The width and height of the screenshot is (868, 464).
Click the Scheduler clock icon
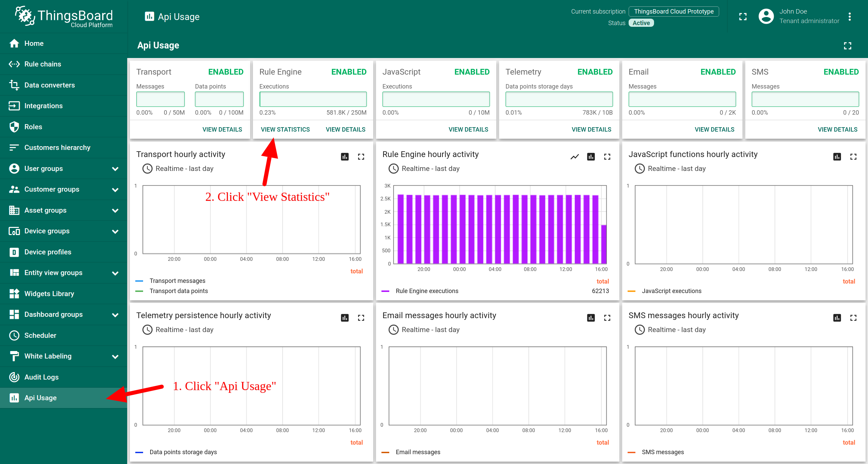click(14, 335)
